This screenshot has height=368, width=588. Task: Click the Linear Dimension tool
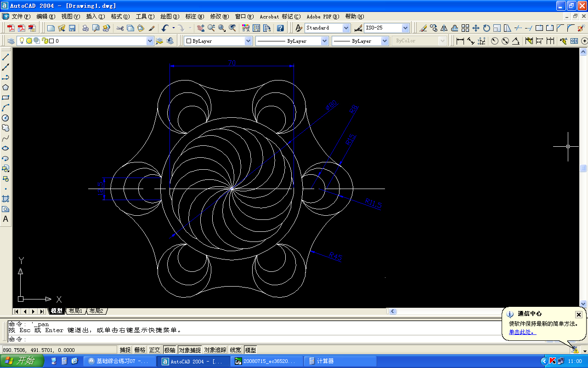[460, 41]
